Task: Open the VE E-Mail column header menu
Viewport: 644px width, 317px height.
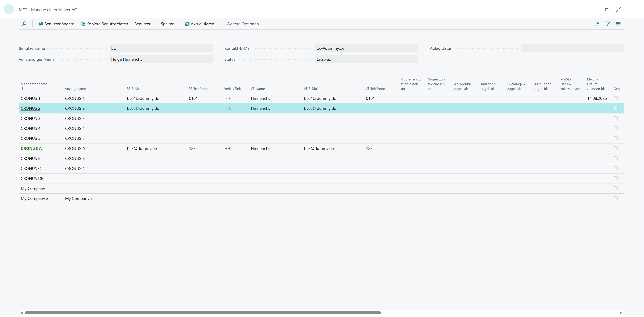Action: coord(311,89)
